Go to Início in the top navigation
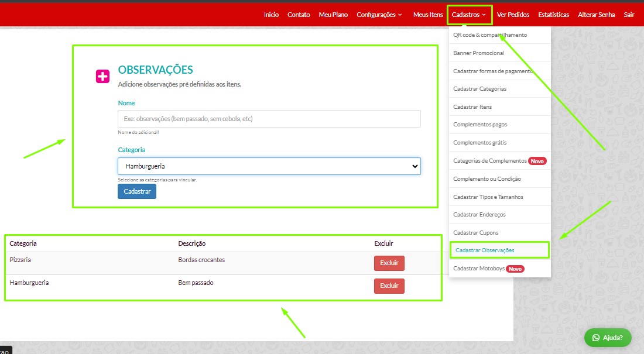 click(x=271, y=15)
